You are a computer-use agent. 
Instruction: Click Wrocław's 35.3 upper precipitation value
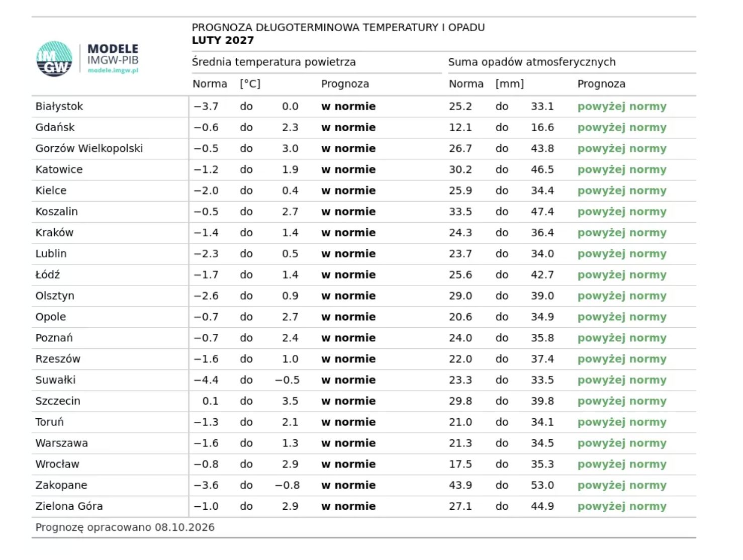tap(542, 464)
